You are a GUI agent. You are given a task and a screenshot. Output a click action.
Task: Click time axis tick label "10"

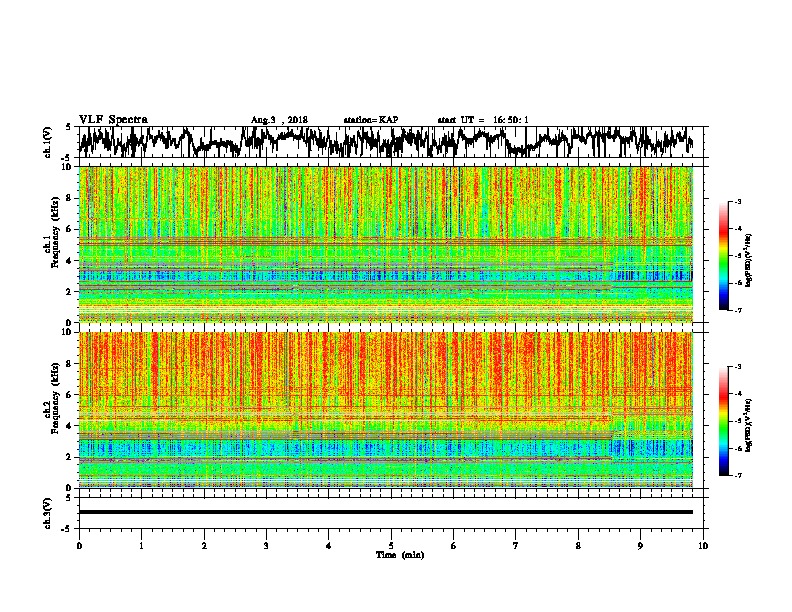tap(703, 546)
